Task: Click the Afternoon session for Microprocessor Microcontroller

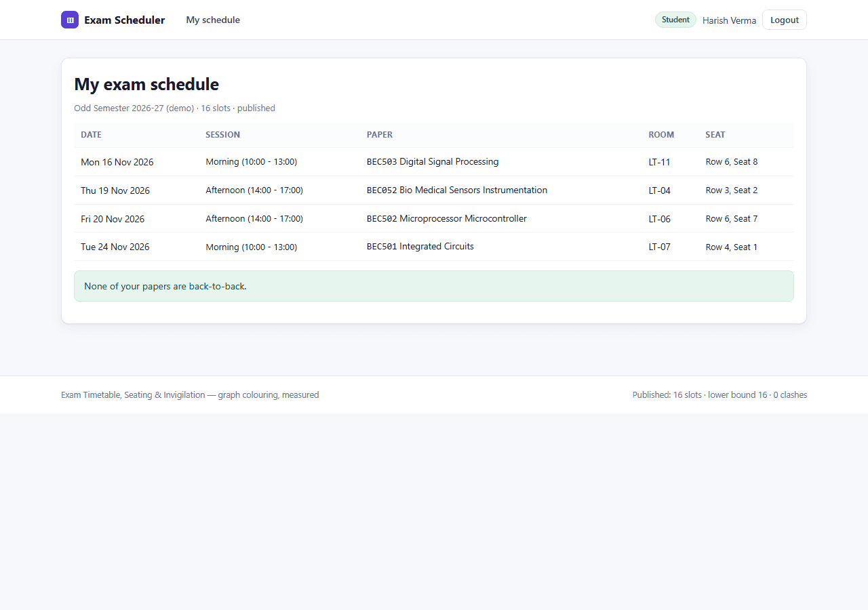Action: coord(254,219)
